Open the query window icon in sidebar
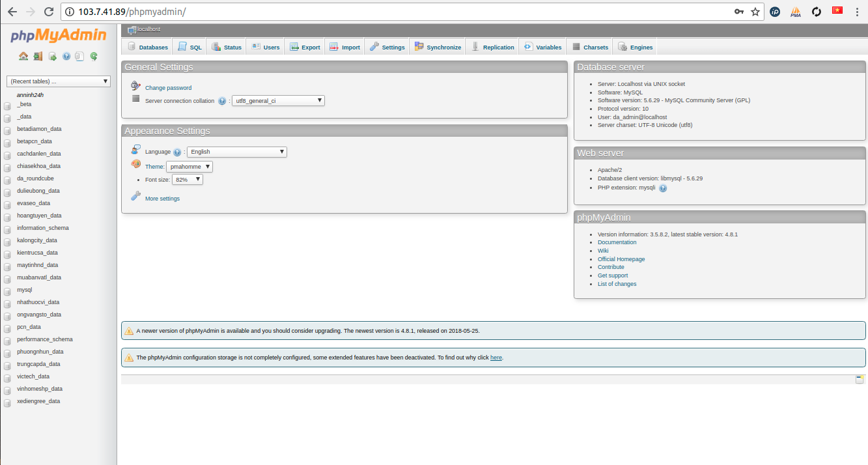This screenshot has width=868, height=465. [52, 57]
